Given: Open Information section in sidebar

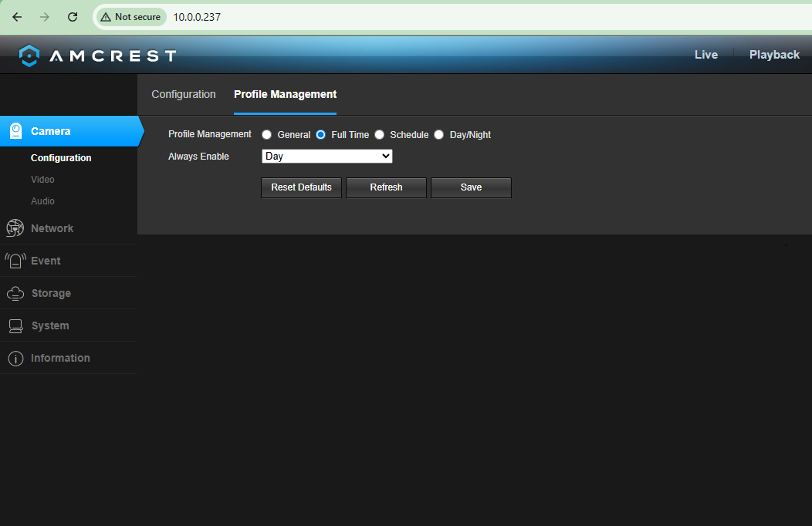Looking at the screenshot, I should point(69,359).
